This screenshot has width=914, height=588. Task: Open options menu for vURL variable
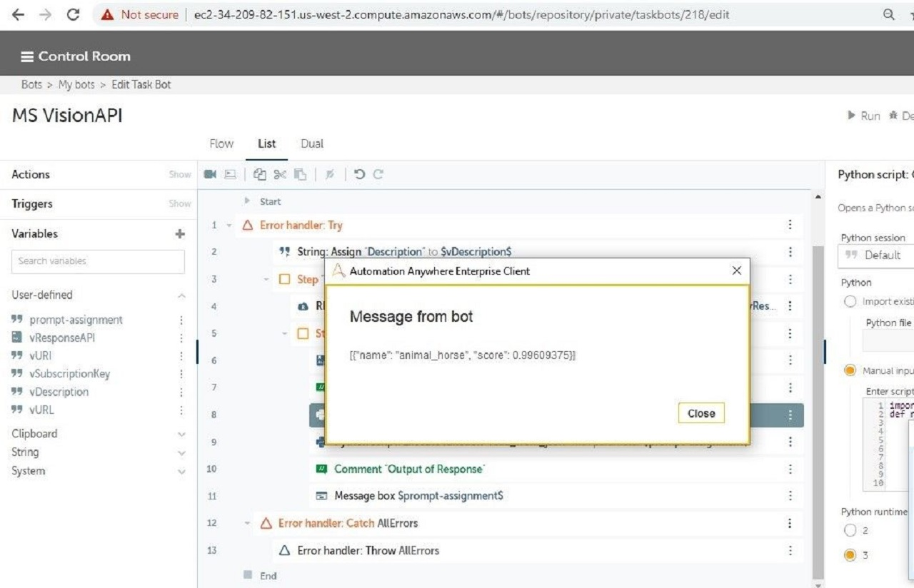click(x=181, y=410)
